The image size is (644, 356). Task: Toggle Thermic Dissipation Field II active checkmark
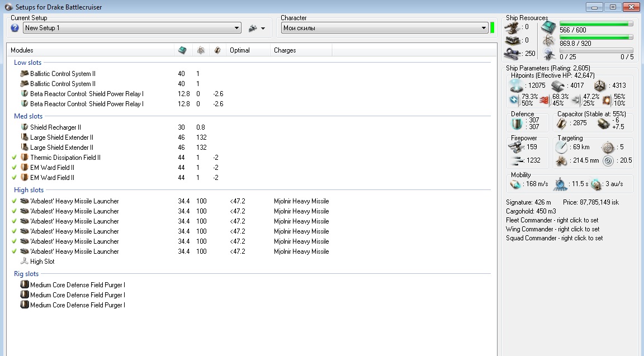pyautogui.click(x=15, y=158)
